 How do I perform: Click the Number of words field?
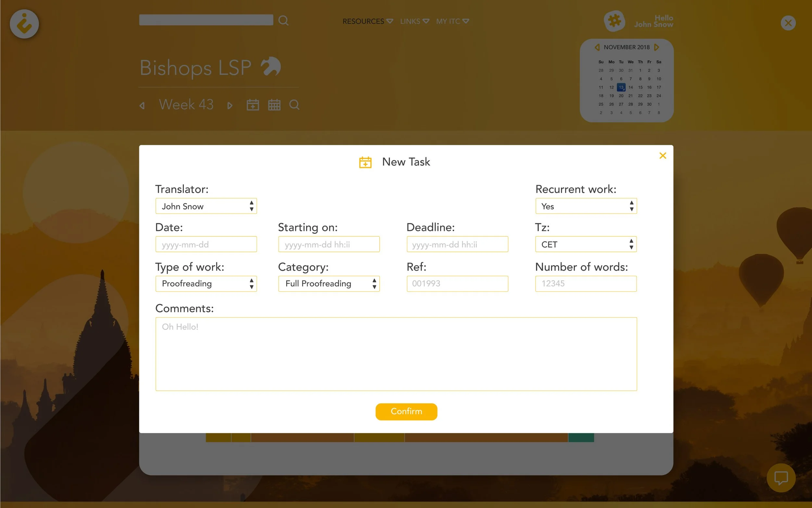point(586,283)
